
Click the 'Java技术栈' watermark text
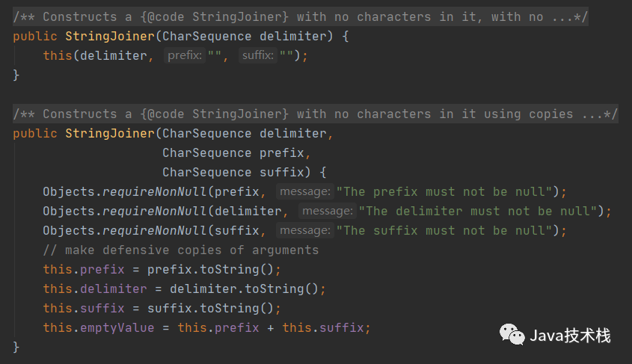click(x=570, y=336)
